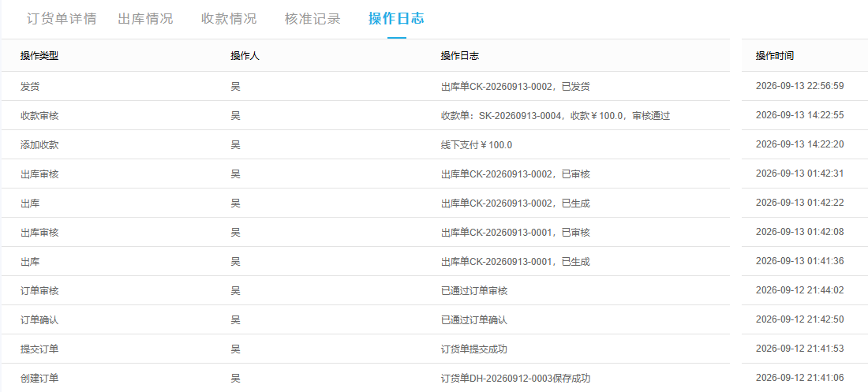Screen dimensions: 868x392
Task: Click log text 出库单CK-20260913-0001，已审核
Action: [x=515, y=233]
